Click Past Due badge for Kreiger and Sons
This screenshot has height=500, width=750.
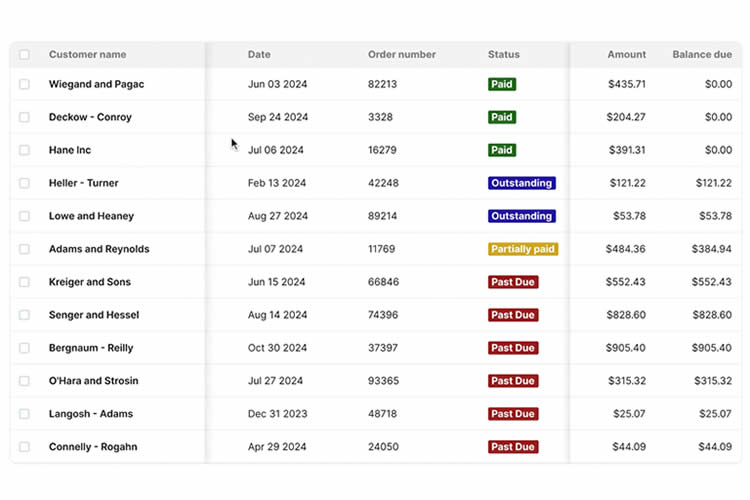[x=513, y=282]
